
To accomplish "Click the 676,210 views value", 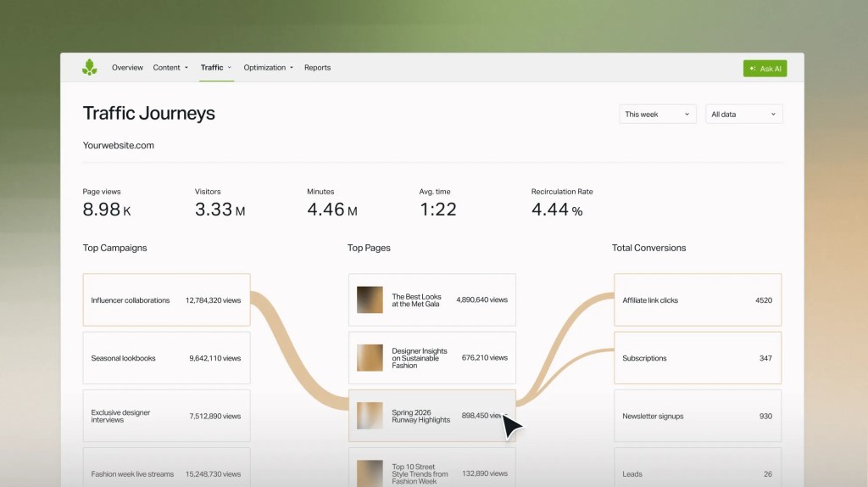I will tap(484, 358).
